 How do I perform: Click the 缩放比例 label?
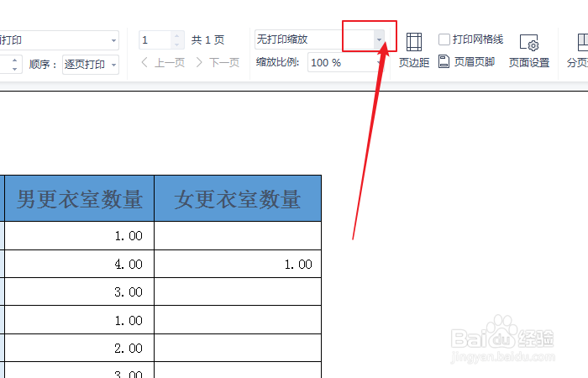point(277,62)
